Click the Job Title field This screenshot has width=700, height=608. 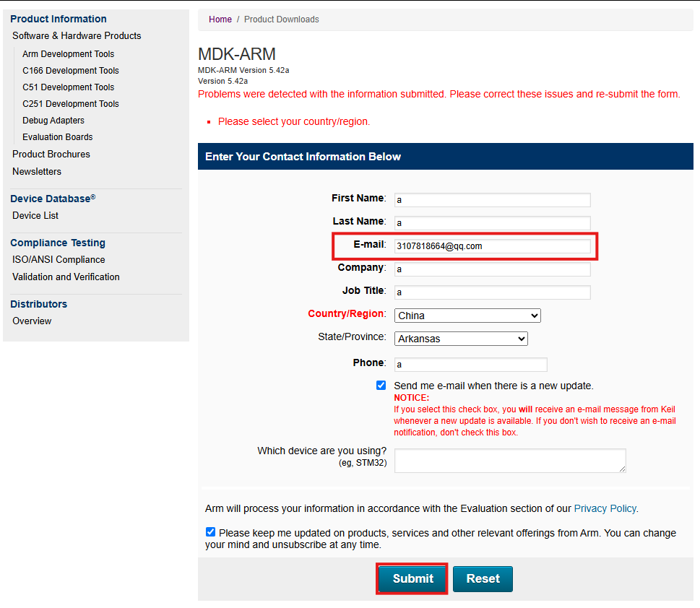[493, 292]
